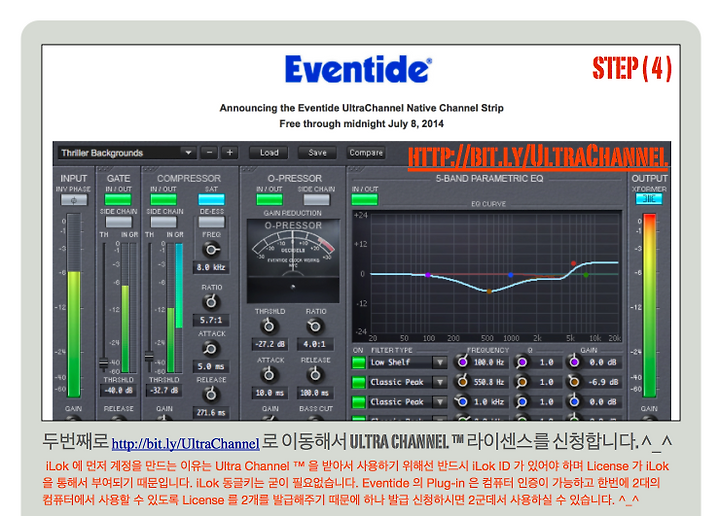This screenshot has width=720, height=516.
Task: Enable the Low Shelf band ON button
Action: click(x=358, y=363)
